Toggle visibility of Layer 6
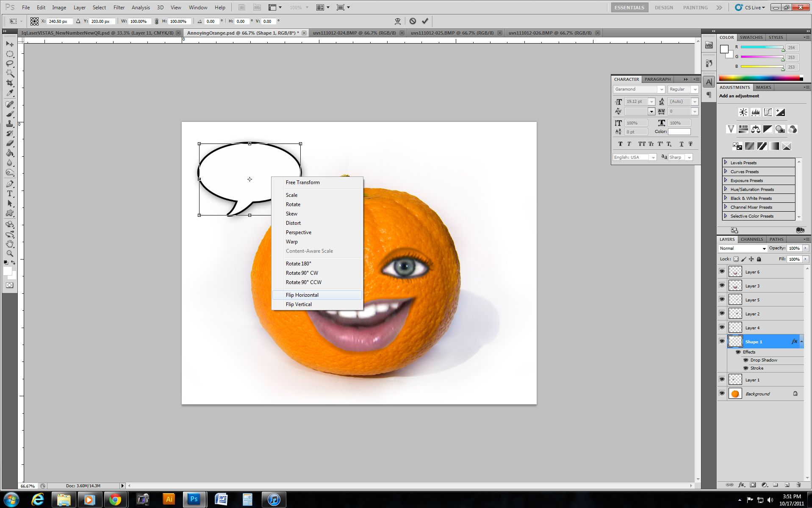812x508 pixels. (722, 272)
